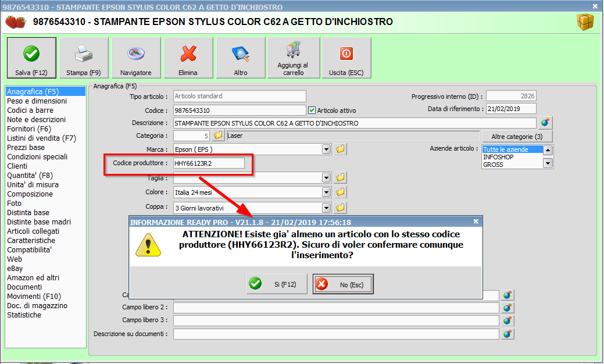604x364 pixels.
Task: Click globe icon beside Descrizione su documenti
Action: click(x=507, y=334)
